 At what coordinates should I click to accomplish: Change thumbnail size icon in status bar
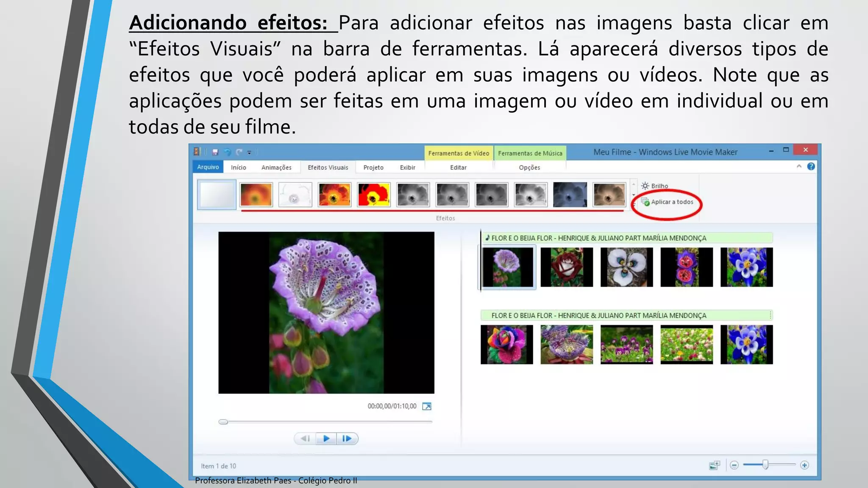(x=714, y=466)
